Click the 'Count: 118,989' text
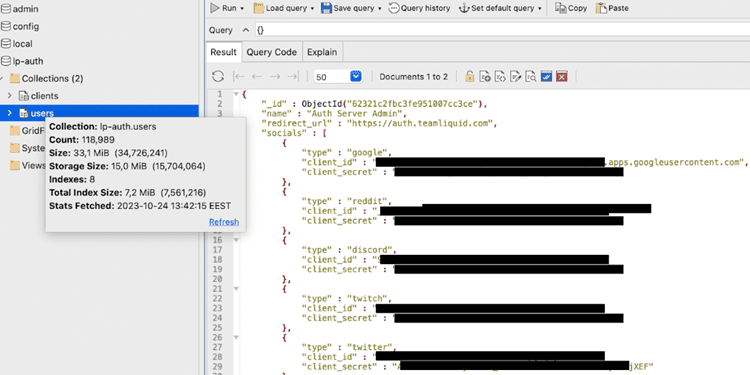The height and width of the screenshot is (375, 750). coord(81,140)
